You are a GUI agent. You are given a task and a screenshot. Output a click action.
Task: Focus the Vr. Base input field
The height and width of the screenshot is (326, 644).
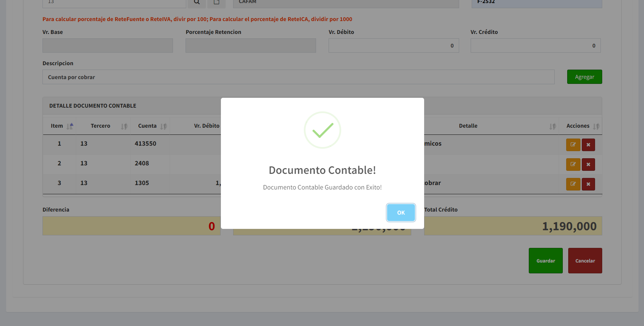tap(107, 46)
